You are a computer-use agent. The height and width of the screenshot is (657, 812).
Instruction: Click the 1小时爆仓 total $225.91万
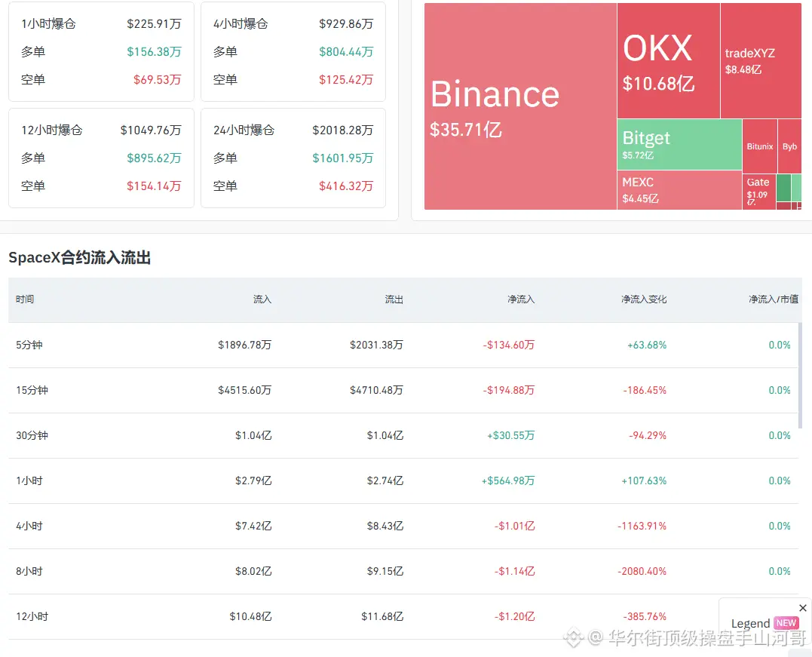(x=154, y=24)
